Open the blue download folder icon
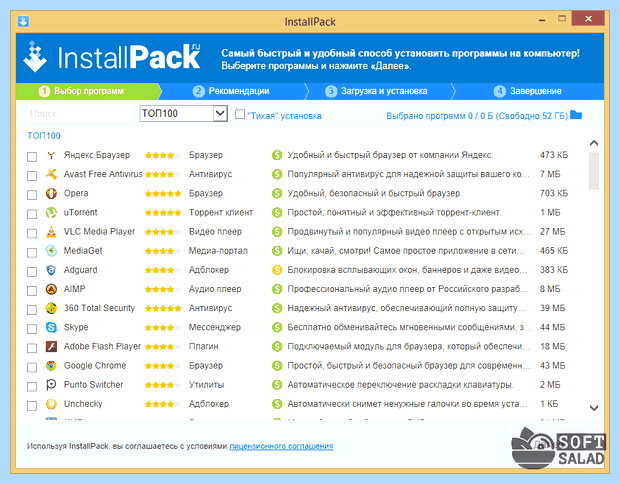 coord(576,115)
